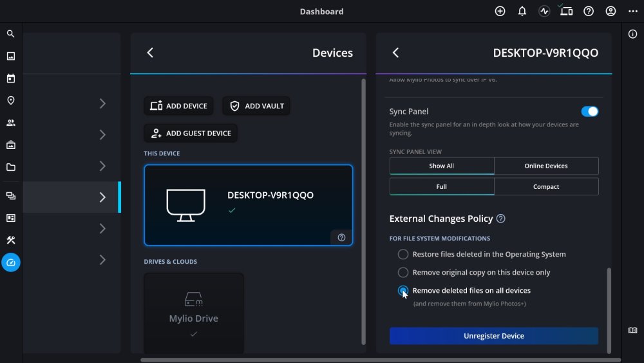Switch to Show All sync view

click(x=442, y=166)
